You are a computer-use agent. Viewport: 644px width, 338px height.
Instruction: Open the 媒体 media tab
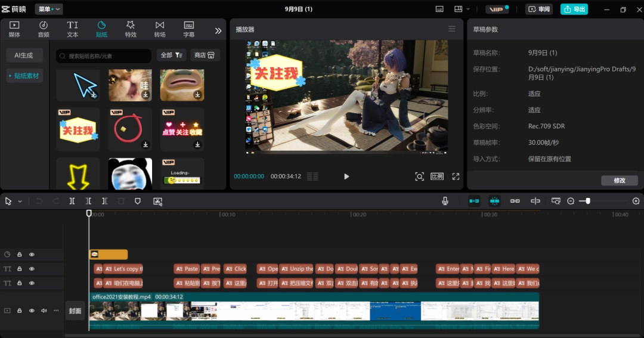pos(14,29)
